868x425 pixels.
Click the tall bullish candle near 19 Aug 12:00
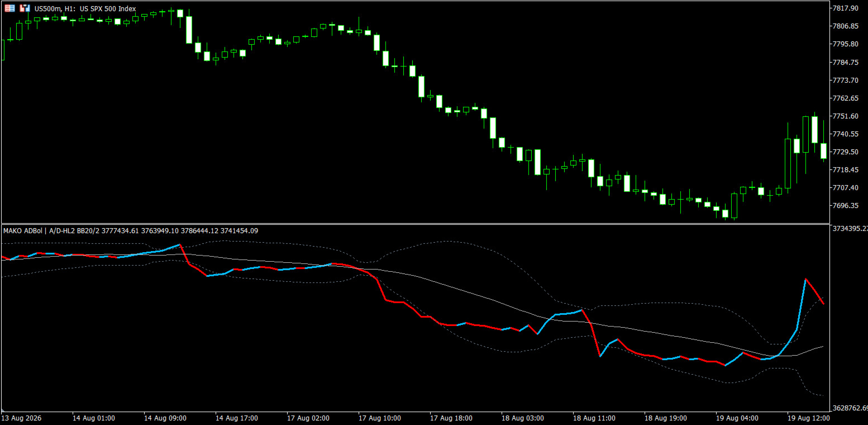pos(788,163)
